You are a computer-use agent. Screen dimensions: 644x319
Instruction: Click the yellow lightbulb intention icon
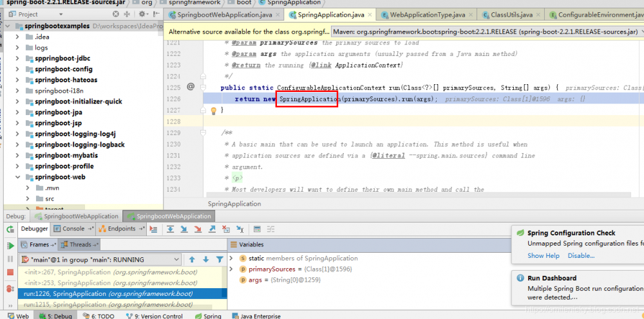(214, 110)
